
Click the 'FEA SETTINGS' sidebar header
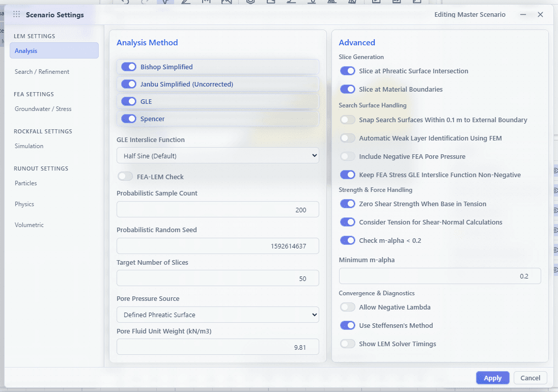point(34,94)
